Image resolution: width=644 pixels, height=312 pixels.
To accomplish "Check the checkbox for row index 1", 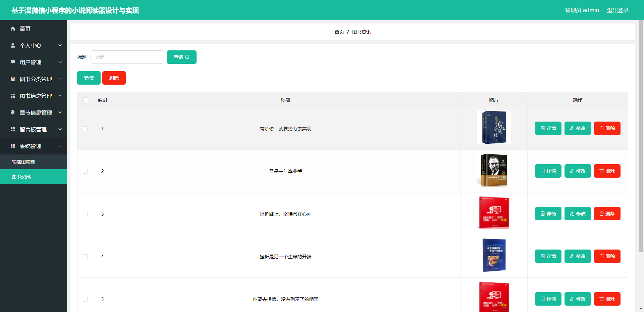I will (x=86, y=129).
